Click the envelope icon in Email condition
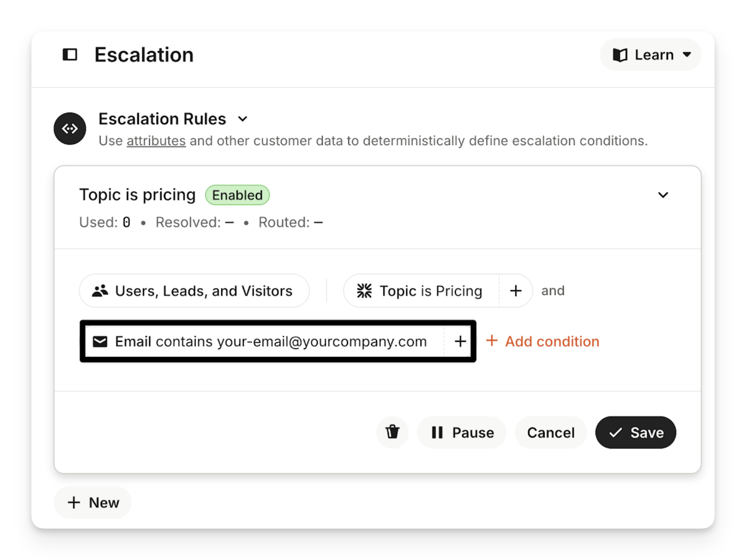 [100, 341]
